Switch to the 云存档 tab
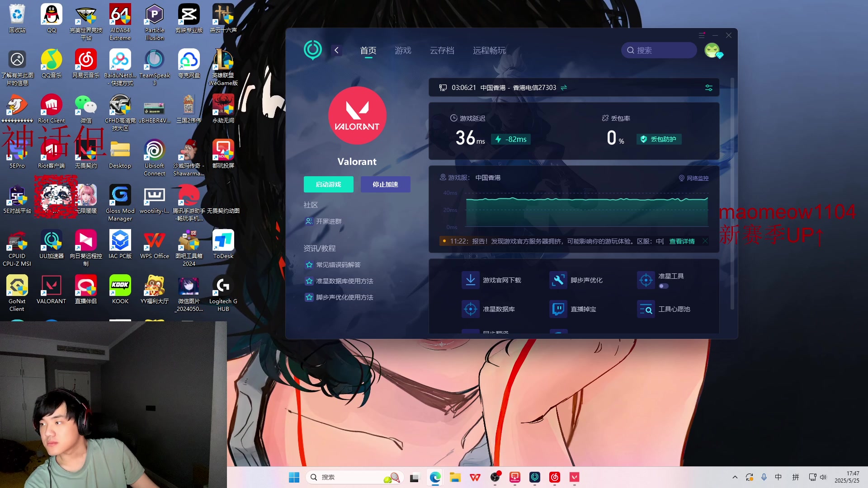The height and width of the screenshot is (488, 868). point(442,51)
